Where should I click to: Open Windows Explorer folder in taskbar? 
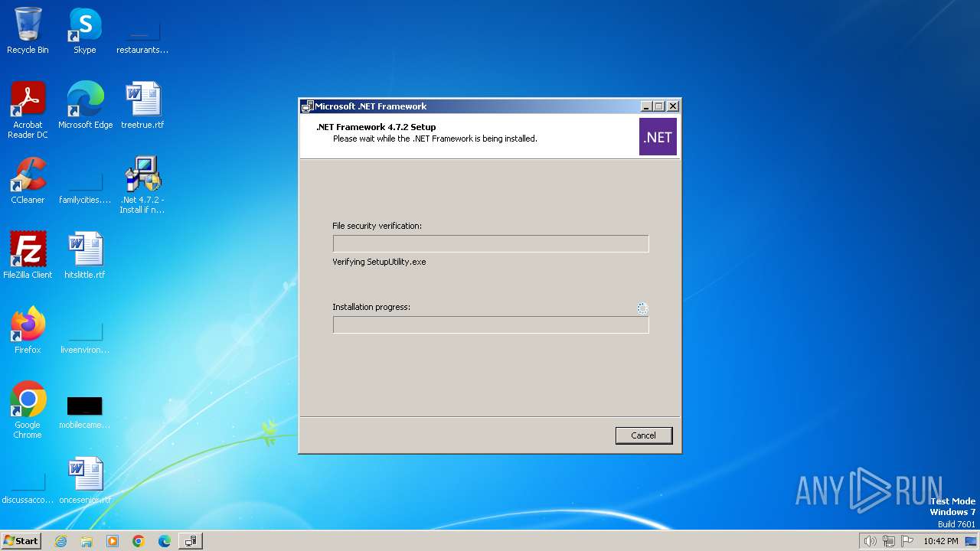point(87,541)
